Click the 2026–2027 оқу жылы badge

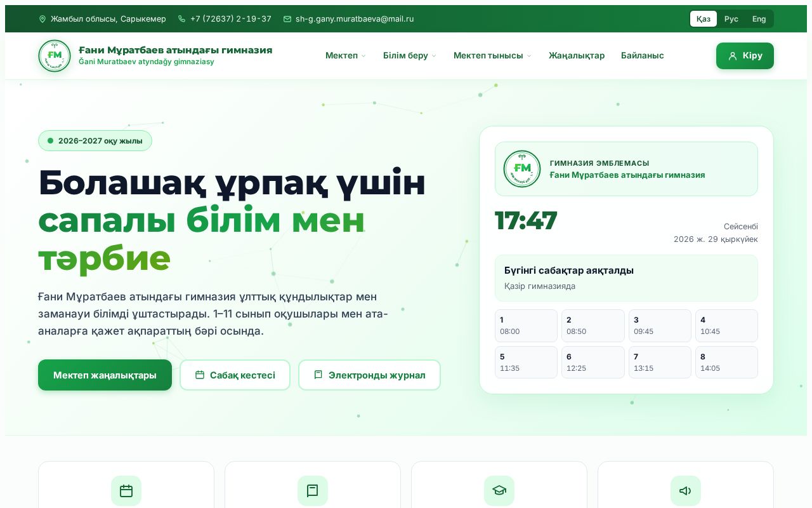[95, 141]
